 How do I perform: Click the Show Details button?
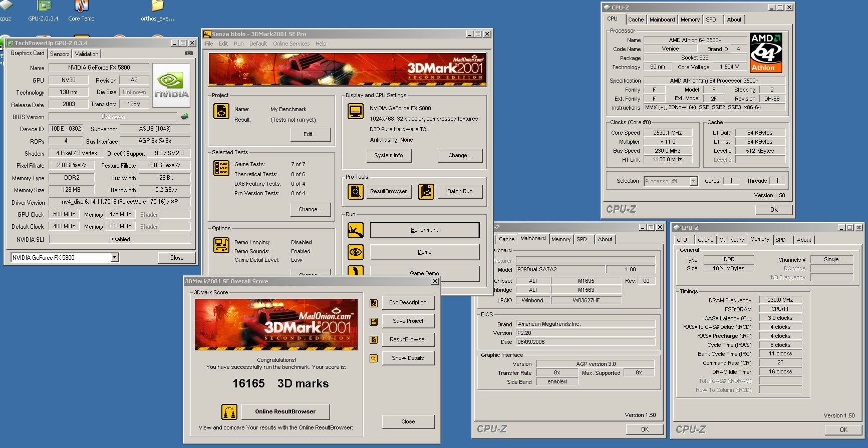click(408, 358)
